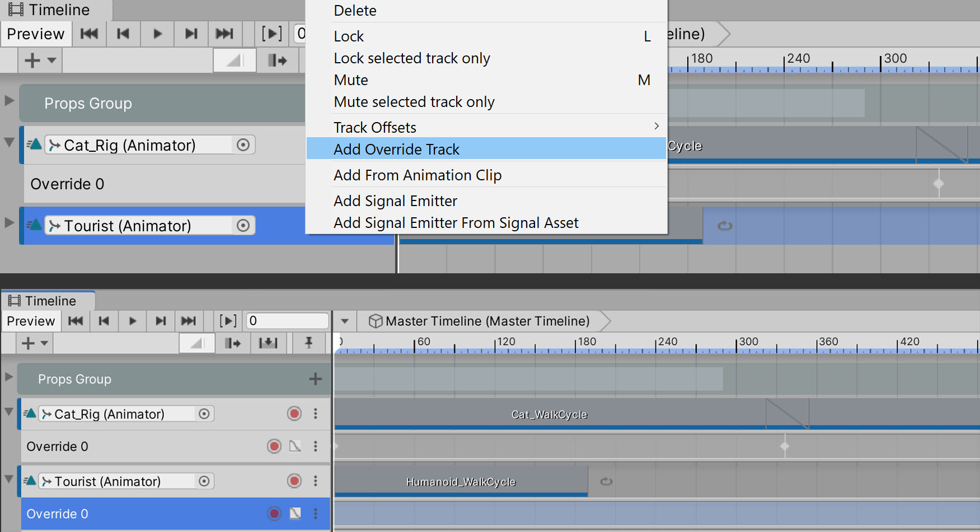Choose Mute from the context menu
Viewport: 980px width, 532px height.
tap(486, 80)
